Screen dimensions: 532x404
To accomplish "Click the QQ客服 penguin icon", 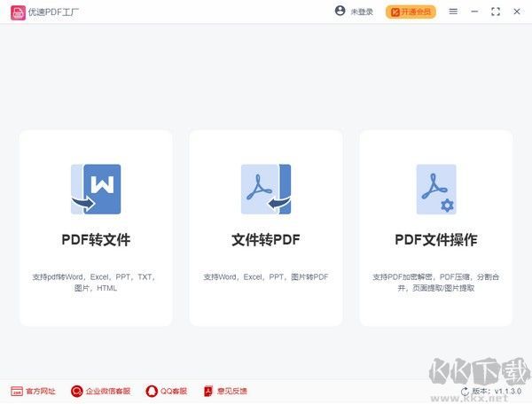I will (152, 391).
